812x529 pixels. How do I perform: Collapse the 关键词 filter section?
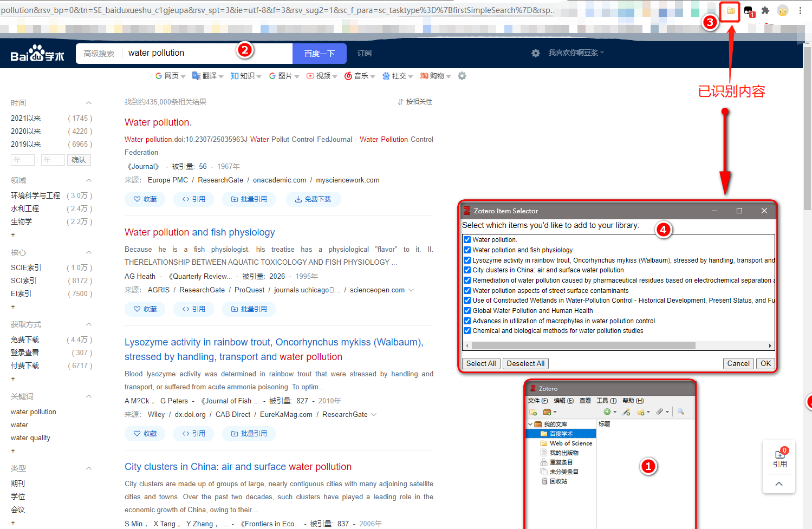[89, 396]
